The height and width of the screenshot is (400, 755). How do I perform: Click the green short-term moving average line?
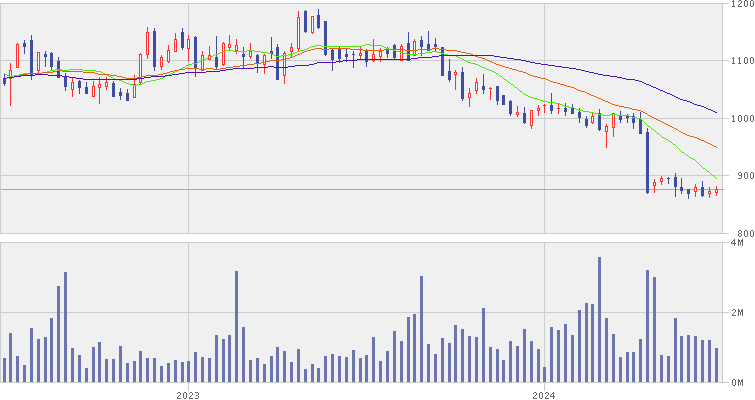coord(690,160)
